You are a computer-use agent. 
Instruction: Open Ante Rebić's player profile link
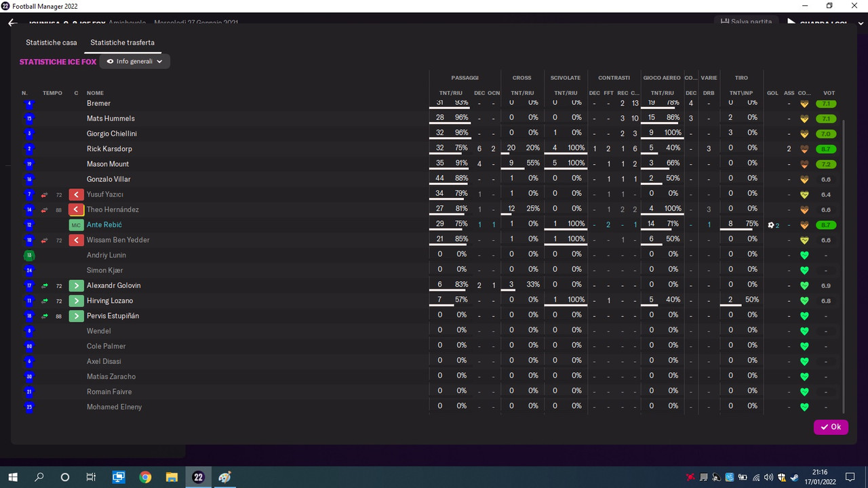pos(104,225)
